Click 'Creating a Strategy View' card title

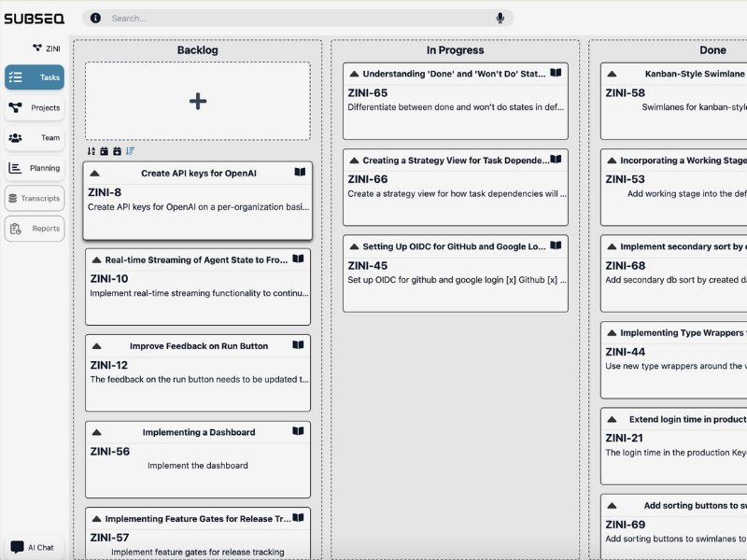point(456,161)
